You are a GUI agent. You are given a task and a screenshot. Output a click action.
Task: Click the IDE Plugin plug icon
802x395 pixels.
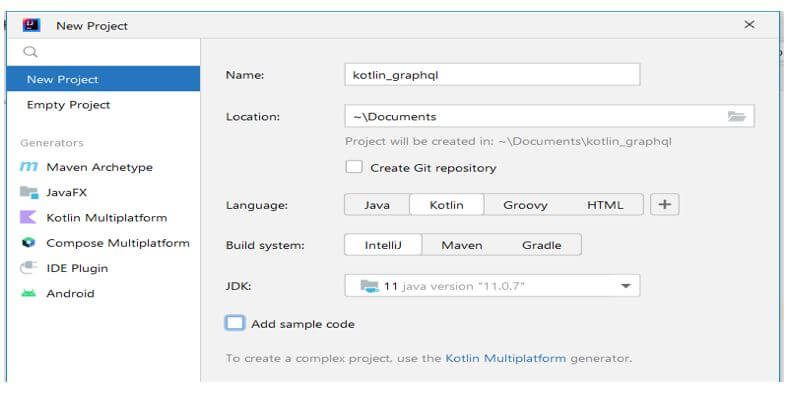coord(29,268)
